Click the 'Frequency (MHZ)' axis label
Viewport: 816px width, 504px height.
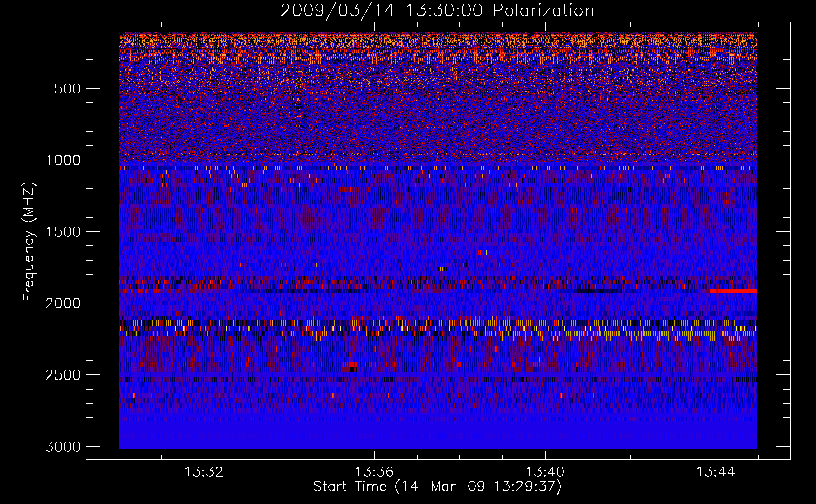(29, 242)
